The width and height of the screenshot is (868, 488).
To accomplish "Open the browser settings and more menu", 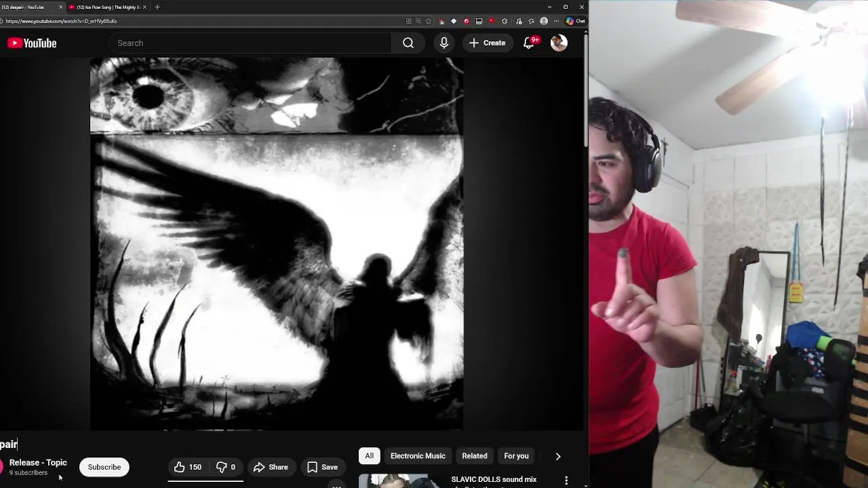I will 557,21.
